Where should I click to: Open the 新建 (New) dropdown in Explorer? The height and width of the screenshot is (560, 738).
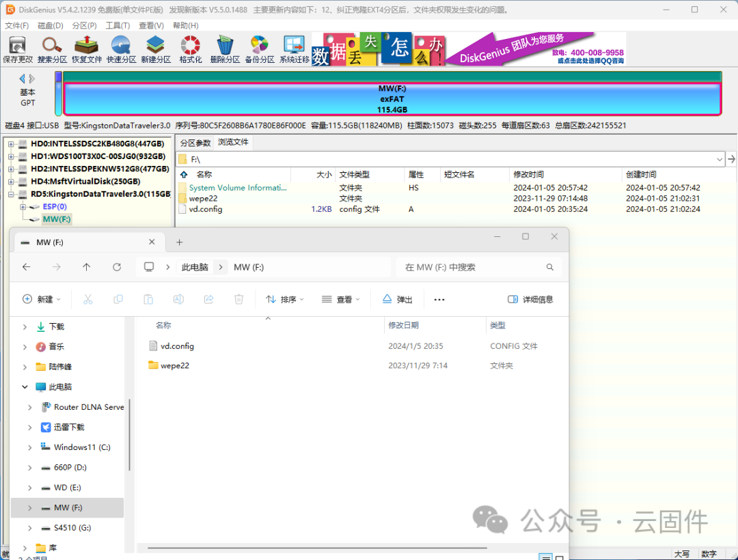pos(42,300)
